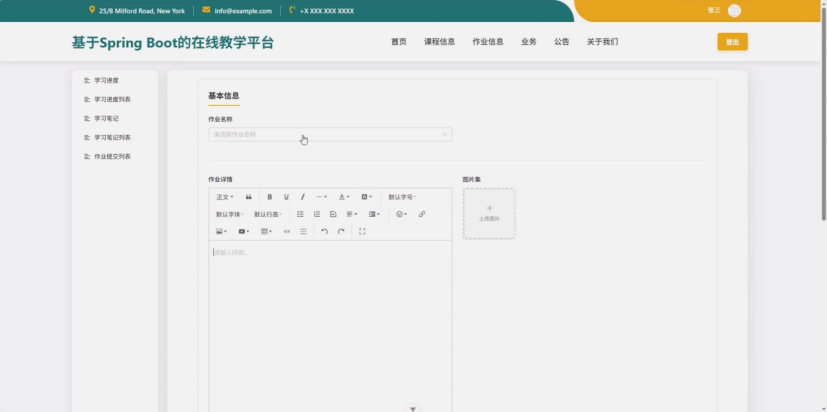Open the 默认字体 font family dropdown
This screenshot has height=412, width=827.
[229, 214]
